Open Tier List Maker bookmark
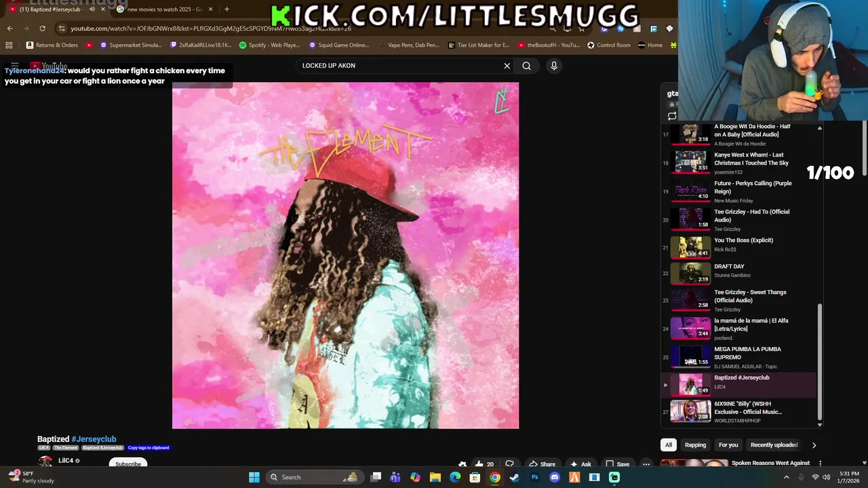Screen dimensions: 868x488 tap(479, 45)
